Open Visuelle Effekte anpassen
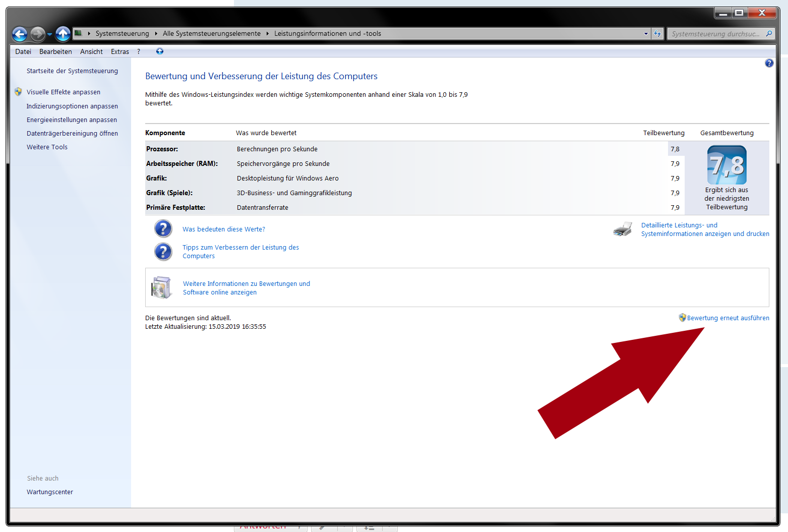Screen dimensions: 788x532 [x=64, y=92]
